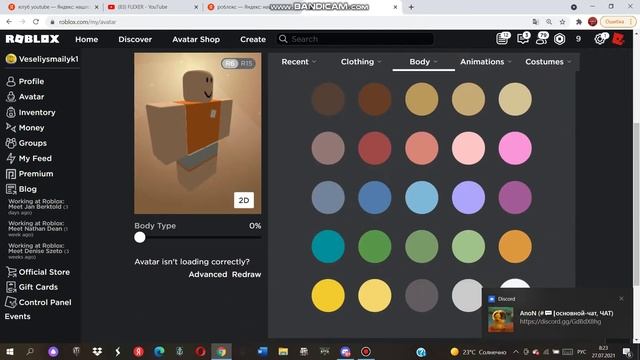
Task: Pick the pink skin color swatch
Action: click(515, 148)
